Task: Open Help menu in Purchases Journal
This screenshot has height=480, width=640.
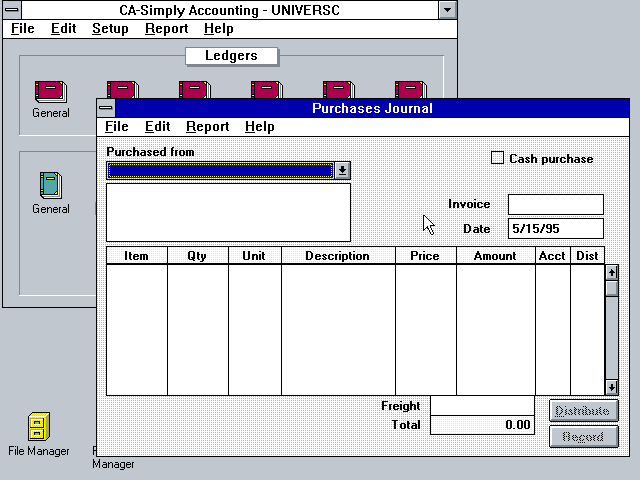Action: 260,127
